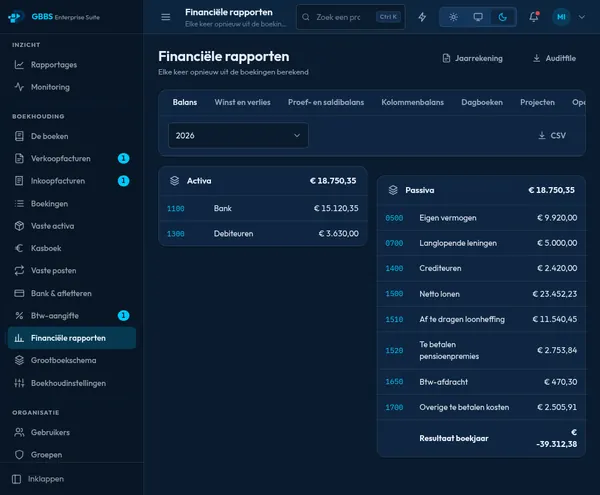The image size is (600, 495).
Task: Click the Passiva layers icon
Action: [x=393, y=190]
